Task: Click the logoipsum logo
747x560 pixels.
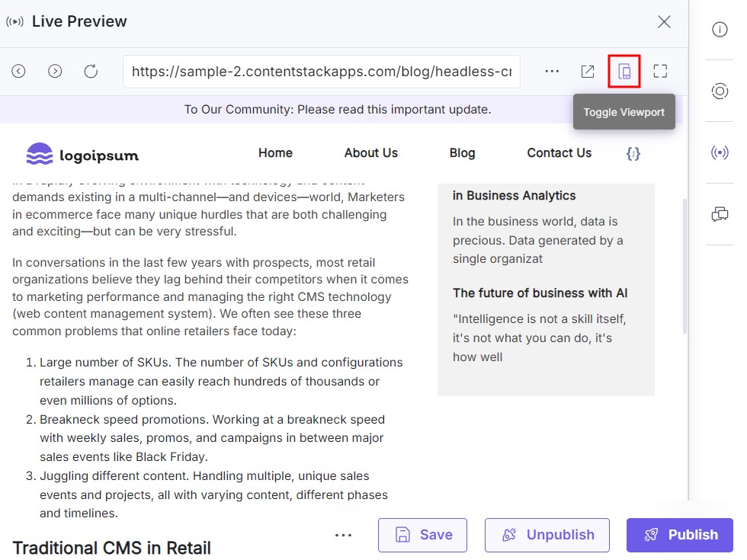Action: [83, 154]
